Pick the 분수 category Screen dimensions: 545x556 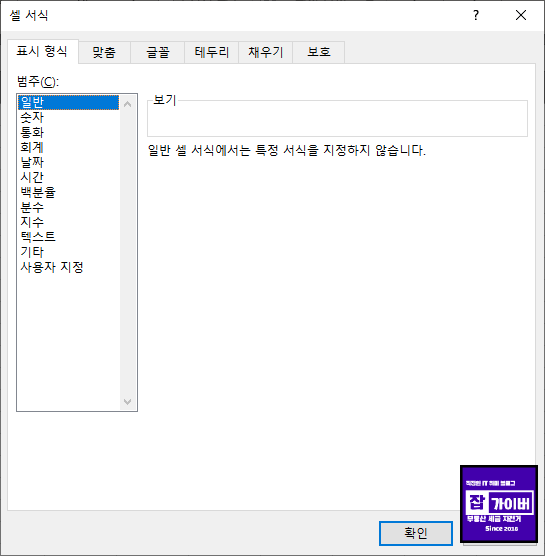[x=68, y=207]
